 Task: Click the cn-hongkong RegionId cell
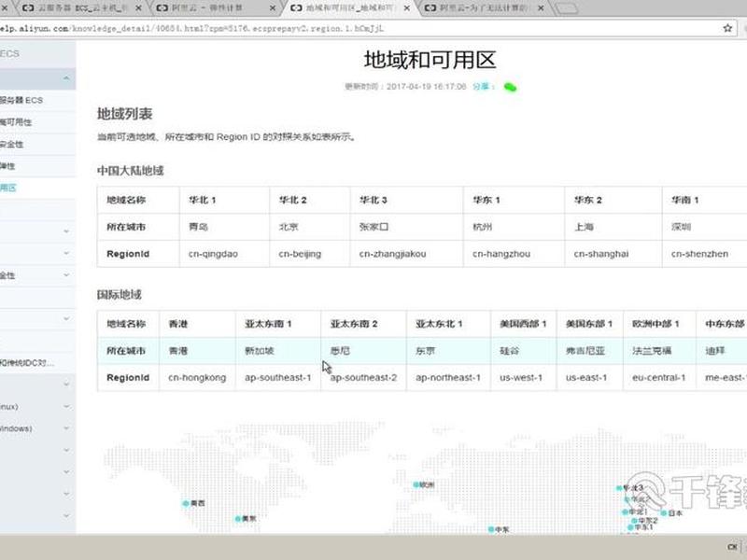pos(197,378)
